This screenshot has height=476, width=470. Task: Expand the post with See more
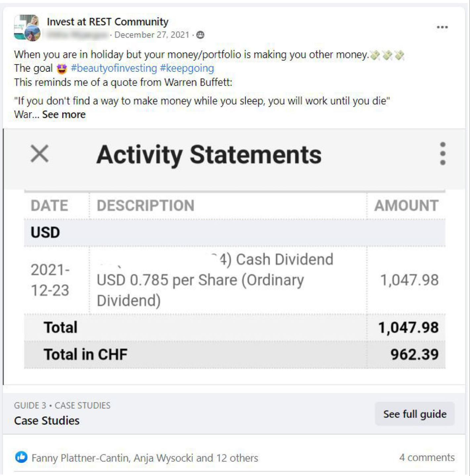[64, 114]
